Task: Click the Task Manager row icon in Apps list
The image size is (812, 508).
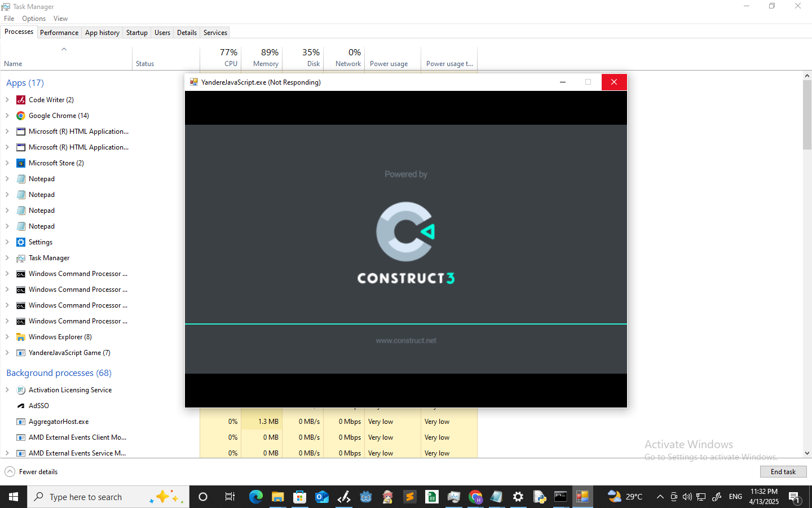Action: point(21,258)
